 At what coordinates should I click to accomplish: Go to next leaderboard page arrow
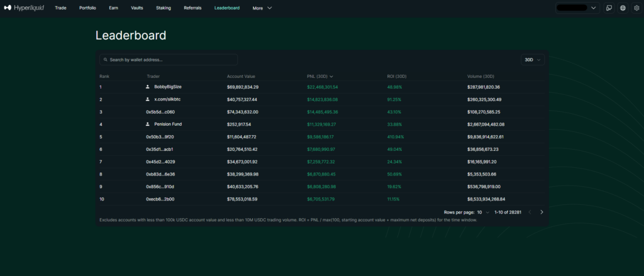pos(541,213)
